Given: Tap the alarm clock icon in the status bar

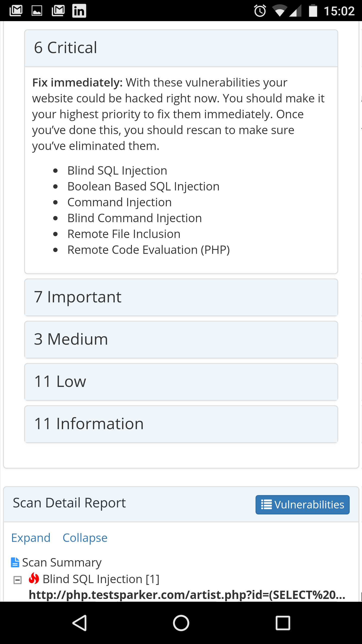Looking at the screenshot, I should click(x=259, y=11).
